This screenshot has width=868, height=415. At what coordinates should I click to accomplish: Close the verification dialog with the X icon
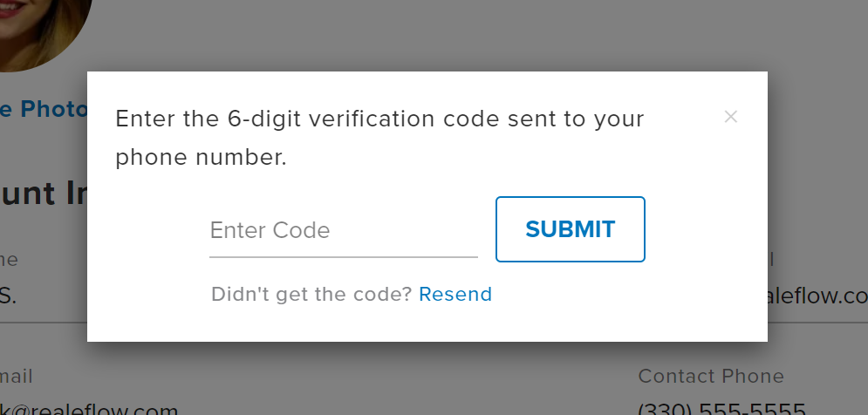tap(731, 117)
